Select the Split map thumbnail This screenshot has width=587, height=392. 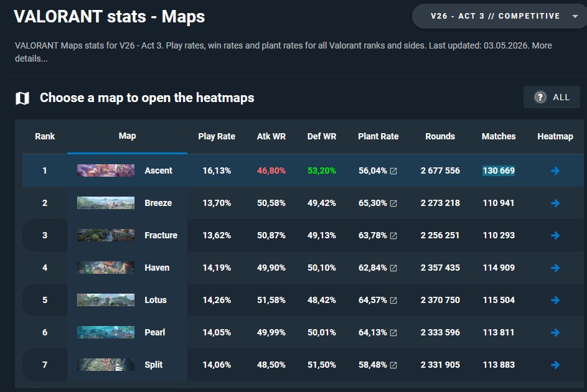[106, 365]
